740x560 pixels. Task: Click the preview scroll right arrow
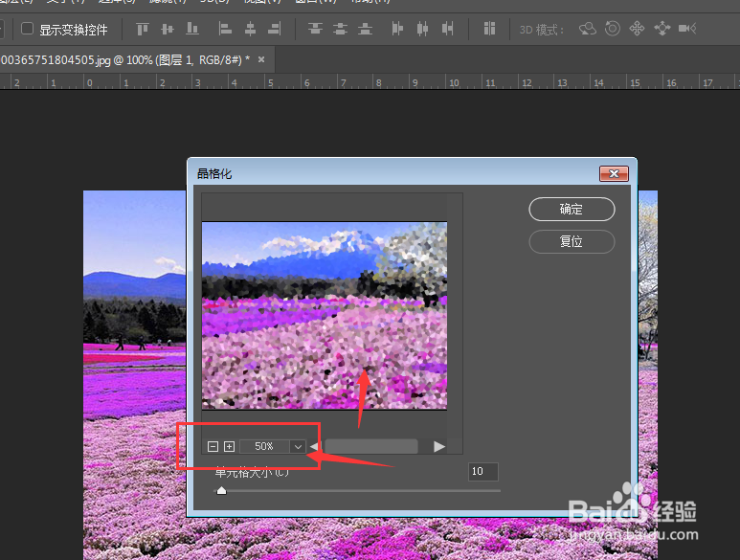point(439,446)
